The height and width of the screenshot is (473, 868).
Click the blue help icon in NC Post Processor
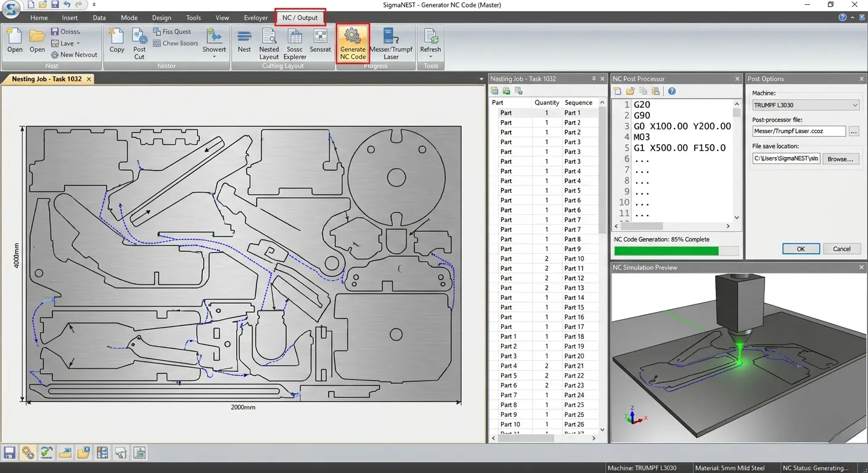click(x=672, y=91)
